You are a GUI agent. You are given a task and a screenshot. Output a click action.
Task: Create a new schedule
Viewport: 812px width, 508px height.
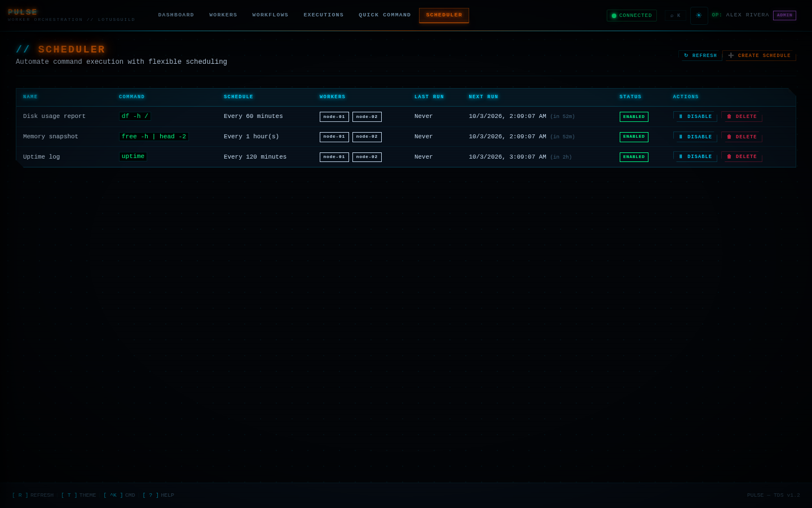pos(759,56)
